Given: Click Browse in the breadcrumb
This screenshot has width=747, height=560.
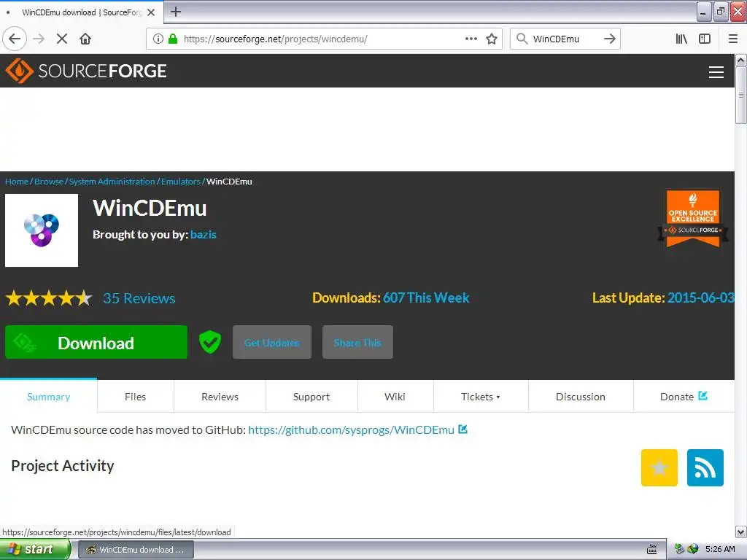Looking at the screenshot, I should click(49, 182).
